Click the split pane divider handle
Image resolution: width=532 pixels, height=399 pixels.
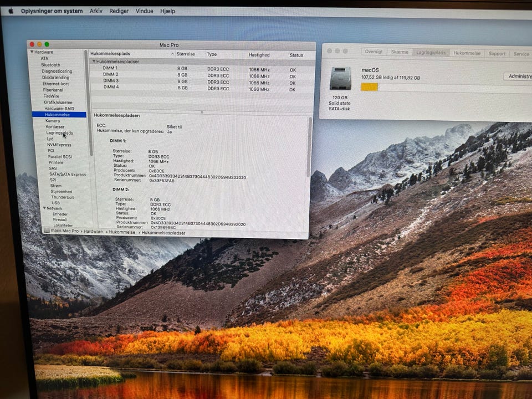click(202, 112)
